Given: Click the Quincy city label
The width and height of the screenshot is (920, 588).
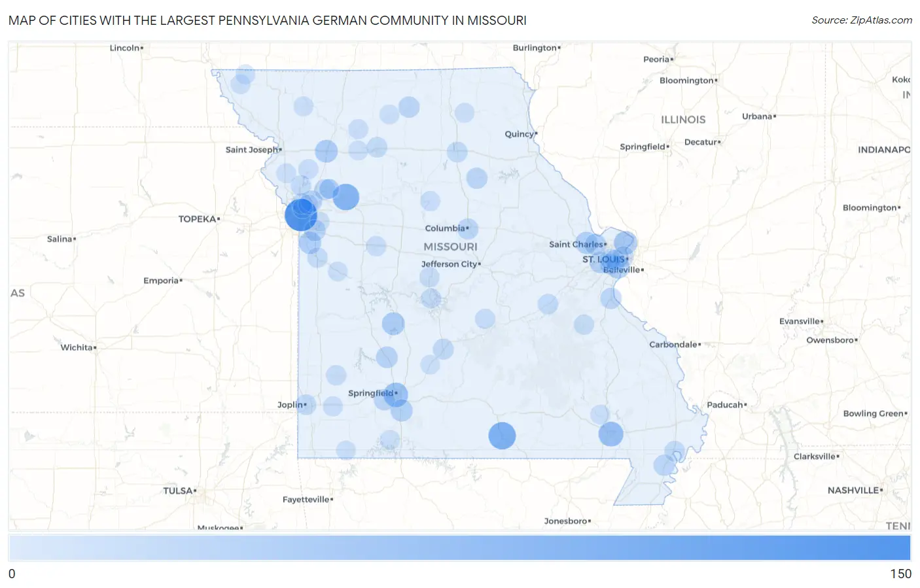Looking at the screenshot, I should coord(520,134).
